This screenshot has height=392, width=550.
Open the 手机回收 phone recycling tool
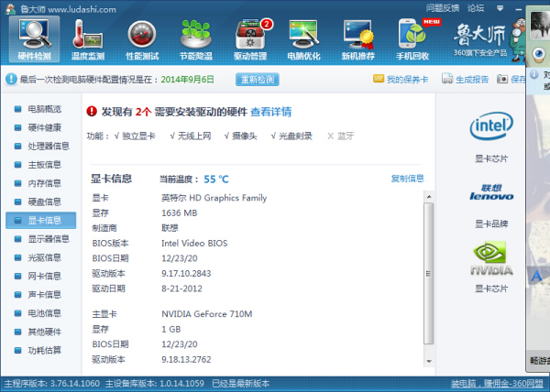coord(413,39)
